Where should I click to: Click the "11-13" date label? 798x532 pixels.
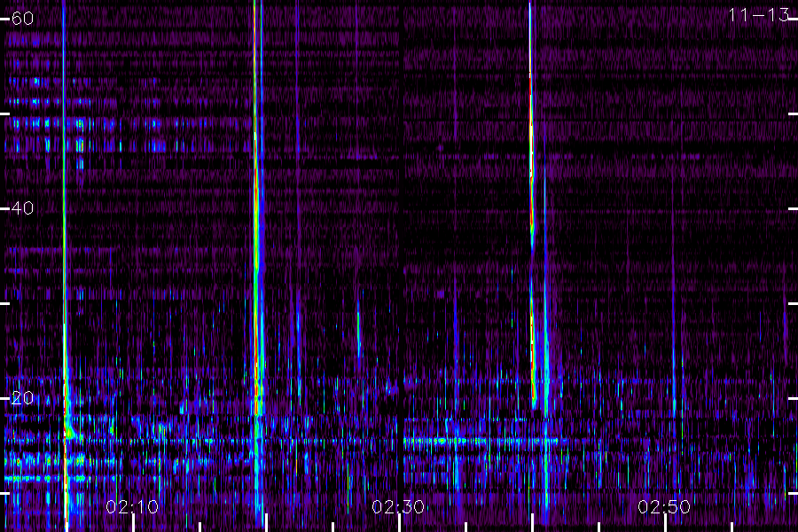pyautogui.click(x=759, y=15)
